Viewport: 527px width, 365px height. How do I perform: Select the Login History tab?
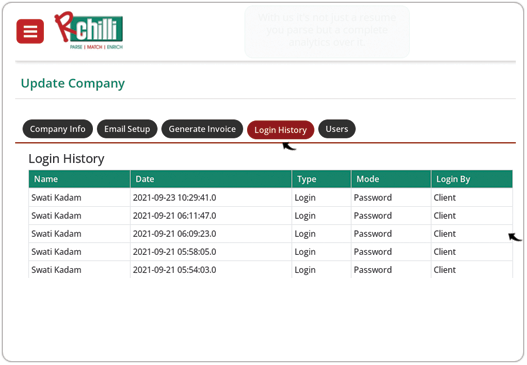(x=280, y=130)
